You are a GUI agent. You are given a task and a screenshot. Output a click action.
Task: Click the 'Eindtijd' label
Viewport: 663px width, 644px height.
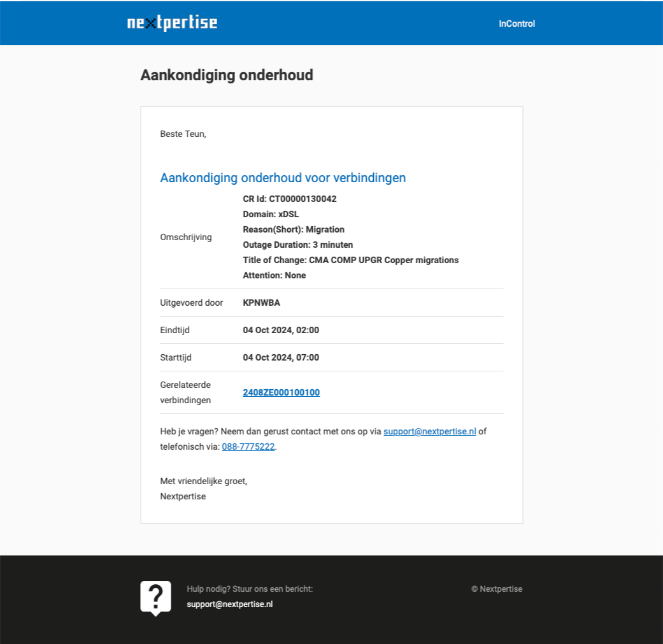[175, 330]
